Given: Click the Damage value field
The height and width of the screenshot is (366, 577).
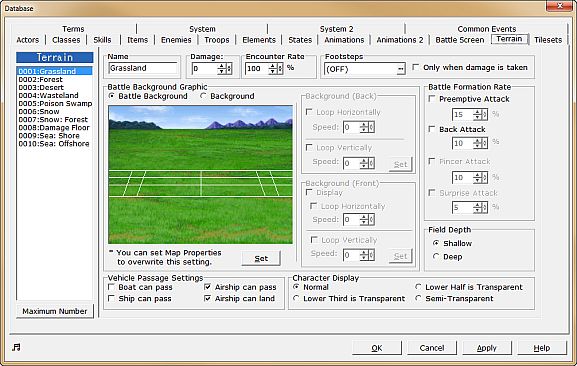Looking at the screenshot, I should (x=205, y=68).
